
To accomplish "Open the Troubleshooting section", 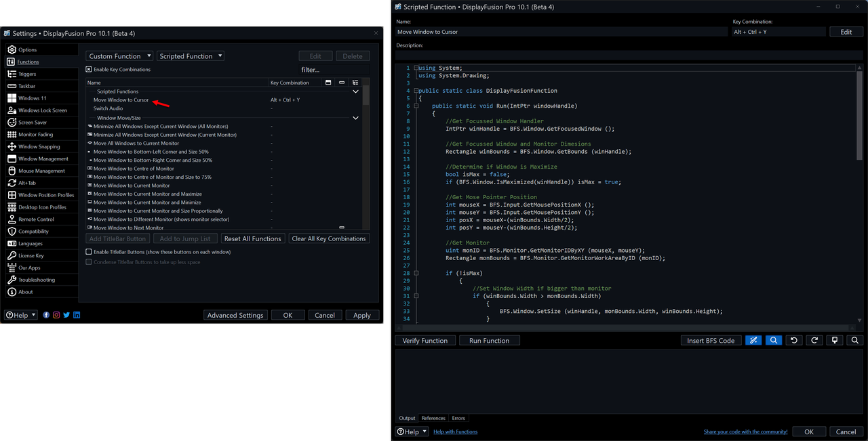I will click(x=41, y=280).
